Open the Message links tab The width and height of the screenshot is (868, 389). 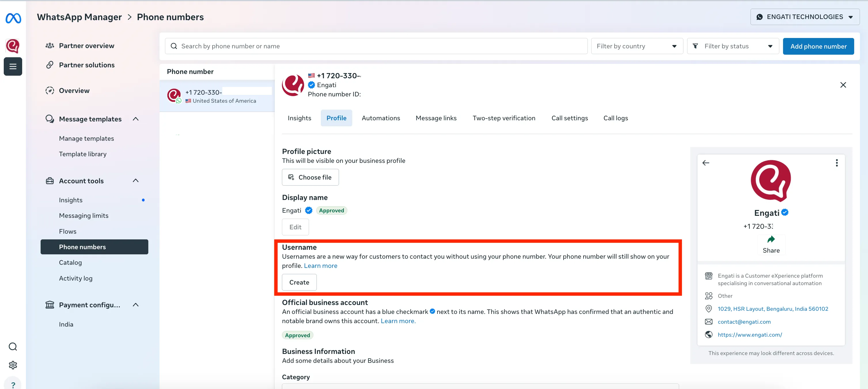pyautogui.click(x=436, y=118)
